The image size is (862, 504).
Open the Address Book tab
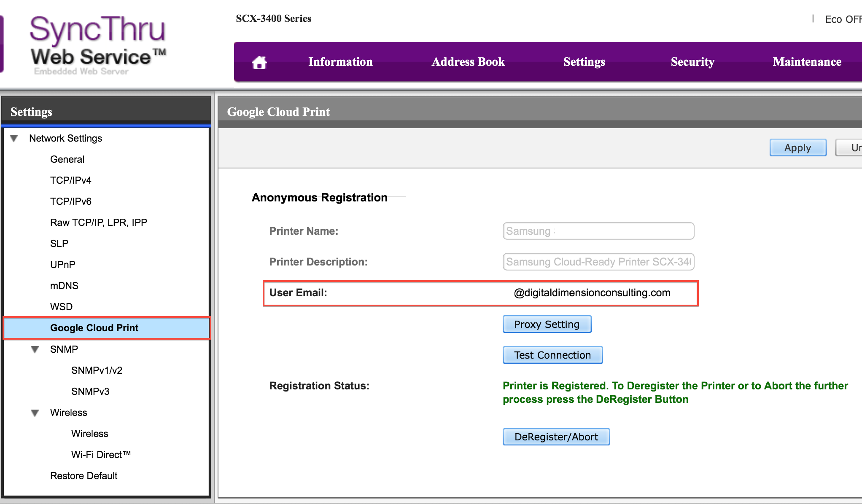468,62
